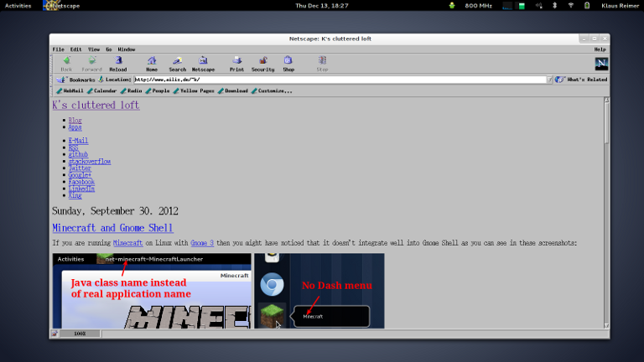Image resolution: width=644 pixels, height=362 pixels.
Task: Print the page using the Print icon
Action: 236,64
